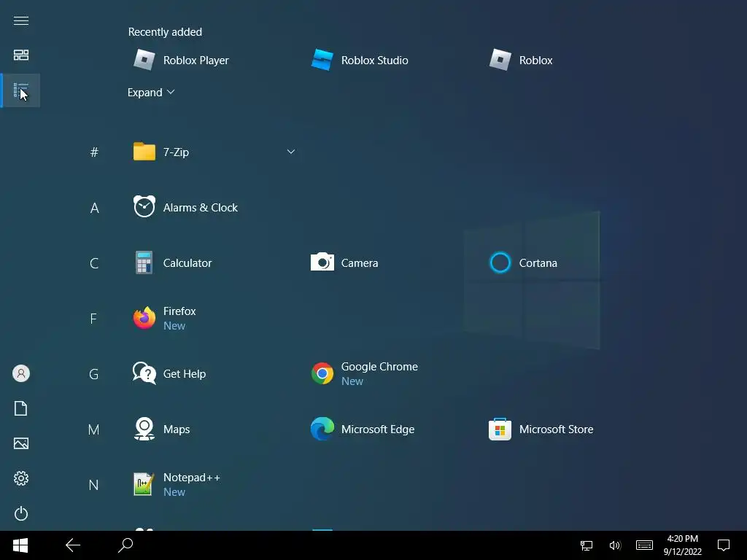Open Pictures from the sidebar
The image size is (747, 560).
[x=21, y=443]
